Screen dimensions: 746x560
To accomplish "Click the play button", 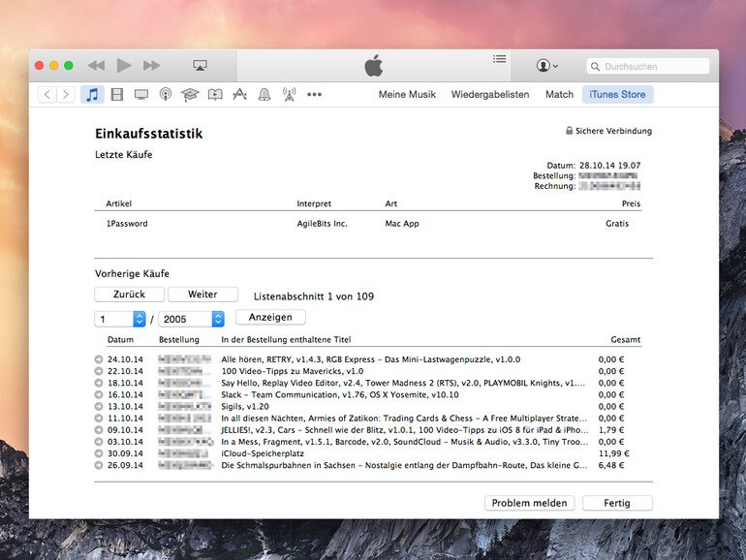I will click(x=124, y=66).
